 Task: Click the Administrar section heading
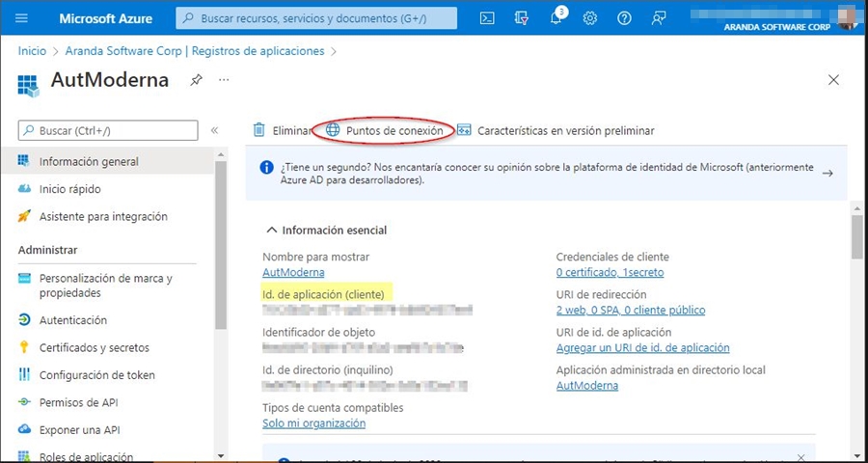(47, 250)
